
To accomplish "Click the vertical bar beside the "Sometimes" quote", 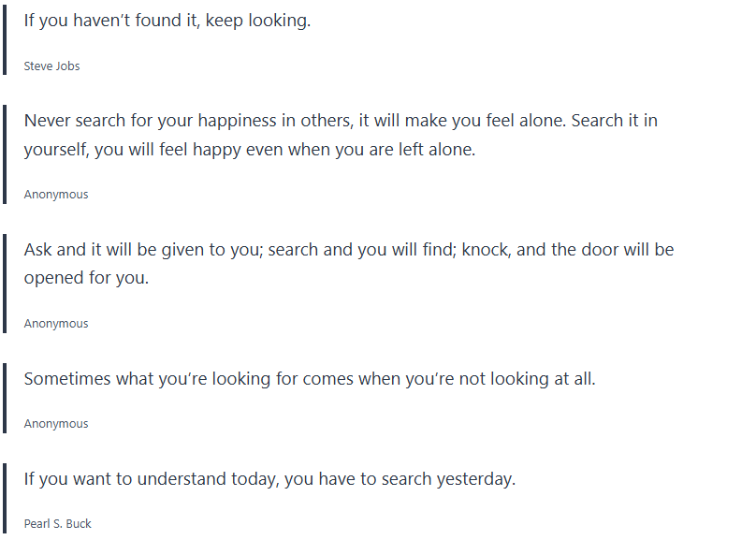I will coord(5,398).
